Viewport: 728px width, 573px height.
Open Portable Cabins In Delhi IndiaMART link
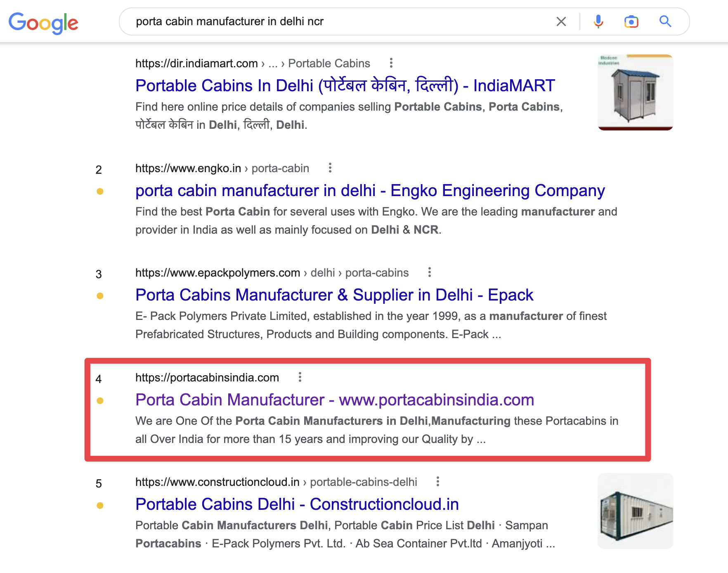click(345, 86)
